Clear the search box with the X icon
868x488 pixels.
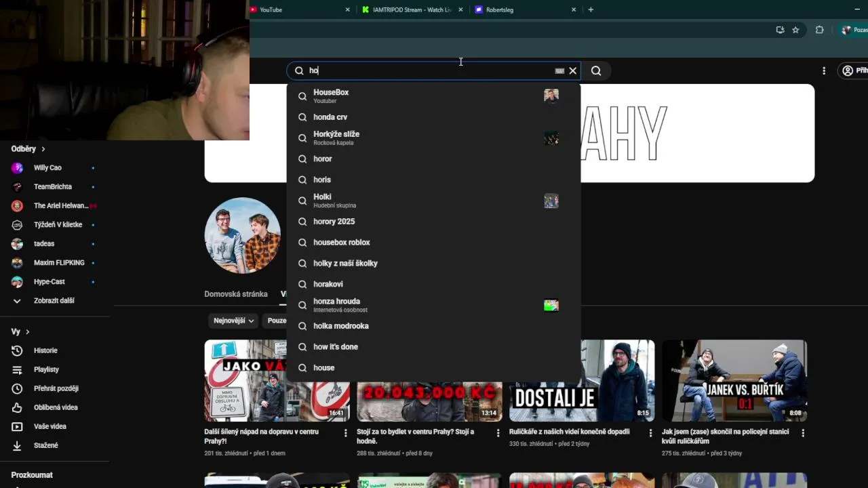tap(573, 70)
